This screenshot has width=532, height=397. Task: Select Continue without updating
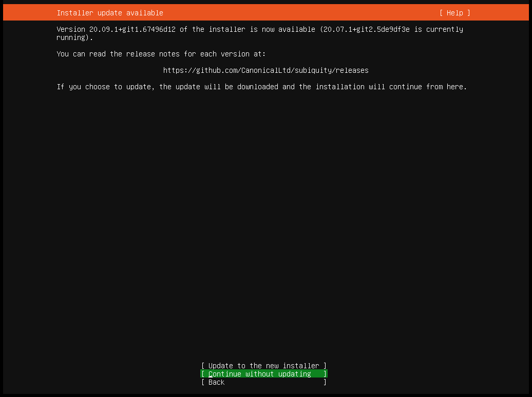(263, 374)
